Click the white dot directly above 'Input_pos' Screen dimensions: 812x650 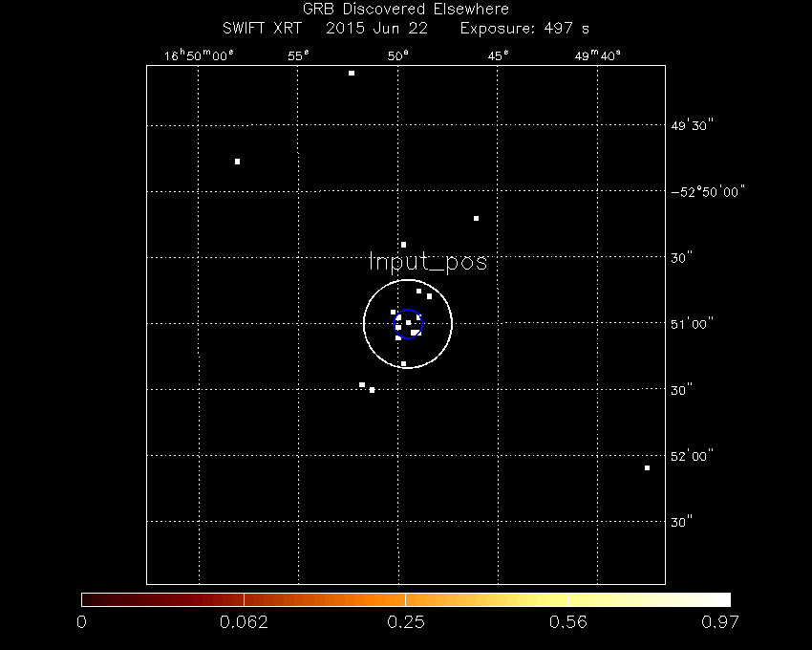403,245
